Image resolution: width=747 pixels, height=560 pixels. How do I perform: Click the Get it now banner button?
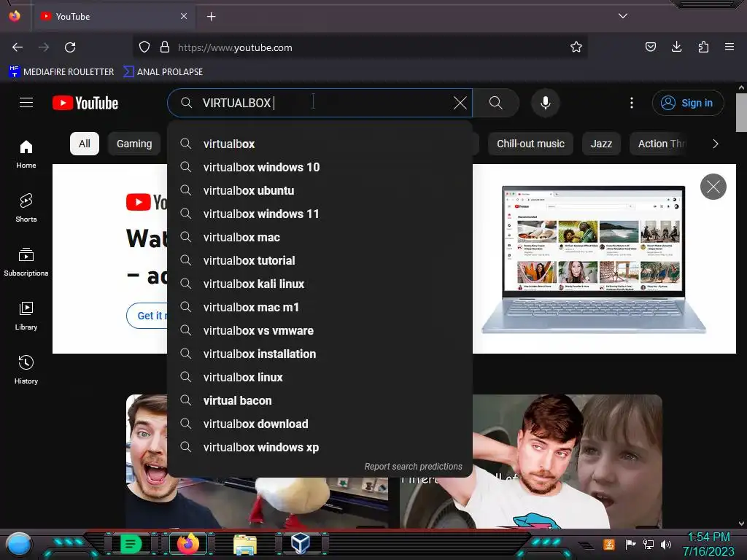(147, 316)
